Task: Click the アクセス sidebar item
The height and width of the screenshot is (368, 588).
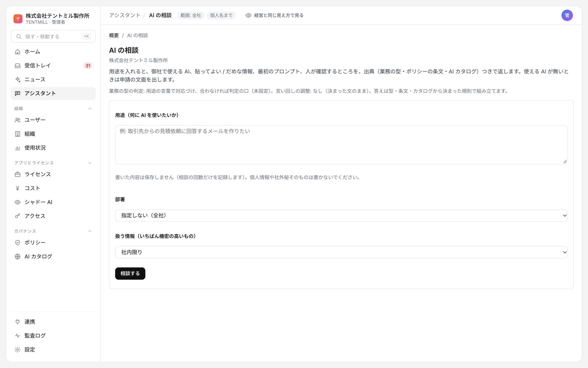Action: (x=53, y=216)
